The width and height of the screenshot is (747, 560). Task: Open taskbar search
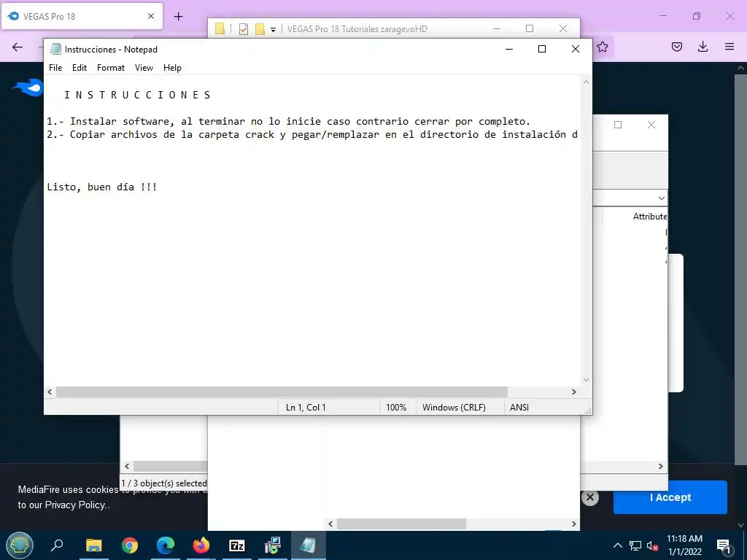point(57,545)
